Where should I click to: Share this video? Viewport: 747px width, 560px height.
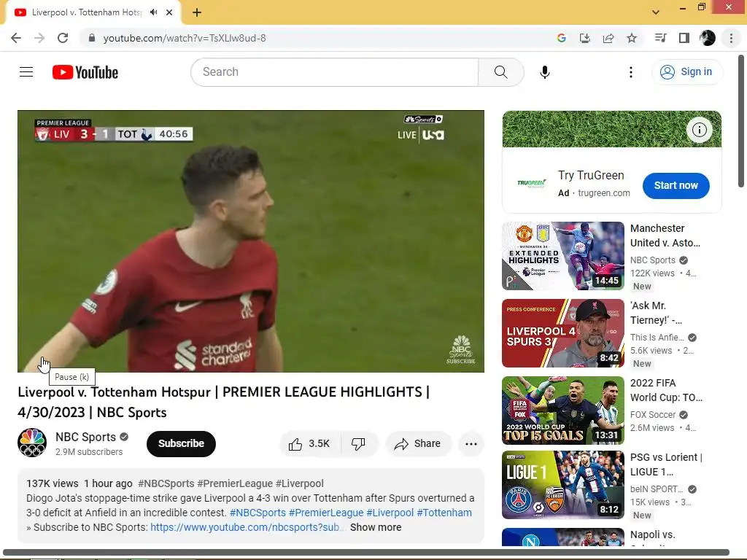(418, 444)
